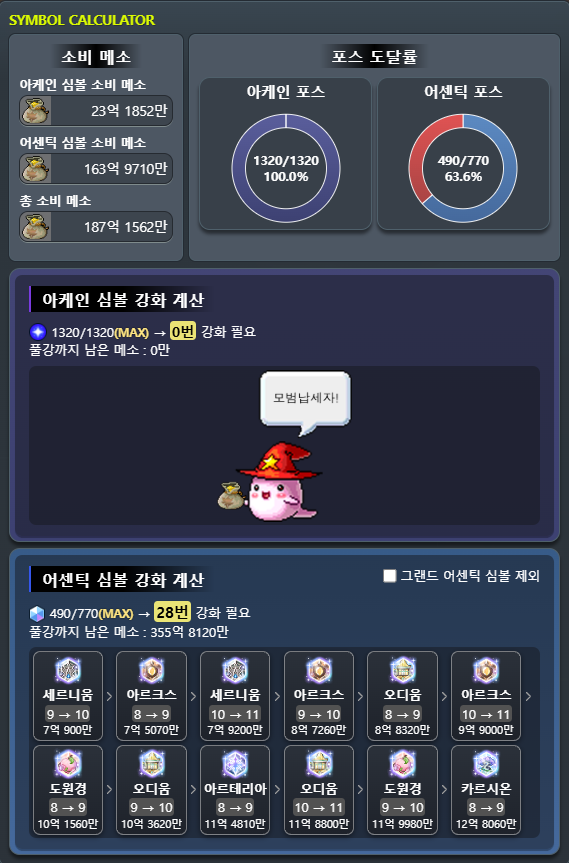Select the 아르테리아 8 → 9 symbol card
The image size is (569, 863).
coord(235,790)
